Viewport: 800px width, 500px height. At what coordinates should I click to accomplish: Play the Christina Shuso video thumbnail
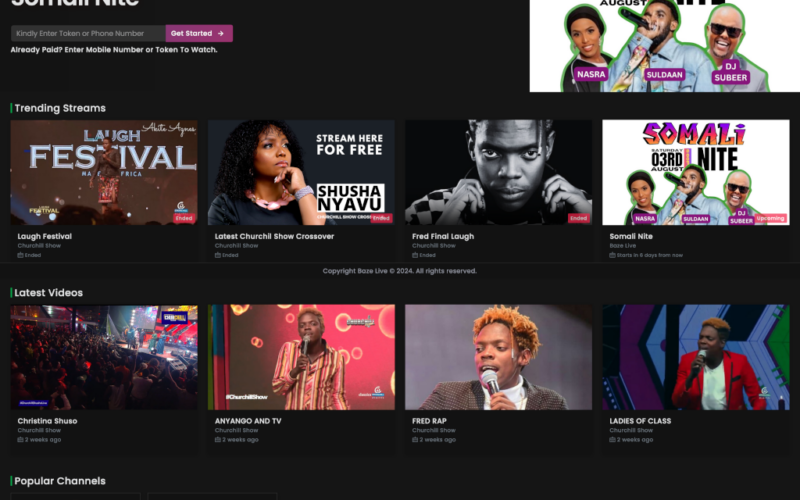(x=104, y=357)
